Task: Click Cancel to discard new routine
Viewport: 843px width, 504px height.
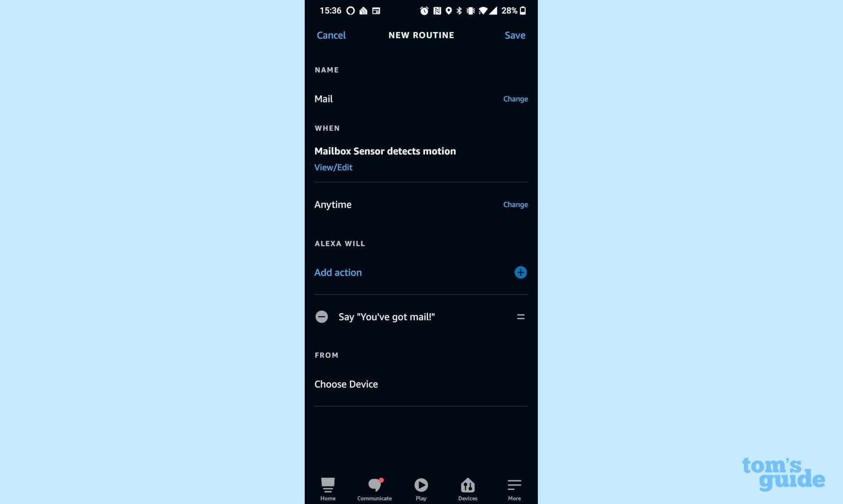Action: click(331, 35)
